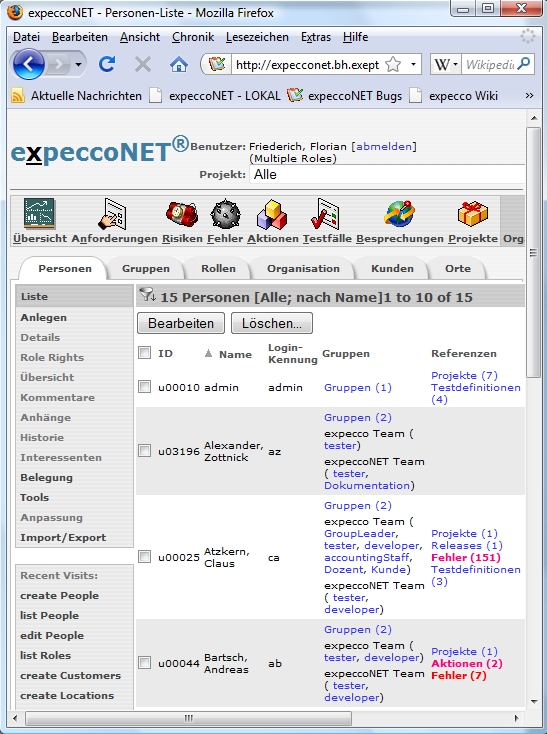Click the Bearbeiten button above the table
Viewport: 547px width, 734px height.
[x=181, y=323]
